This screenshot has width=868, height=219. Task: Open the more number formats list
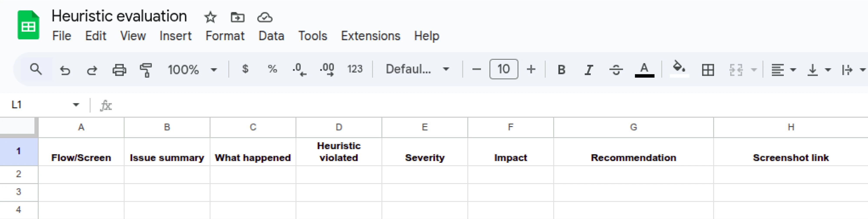coord(355,70)
